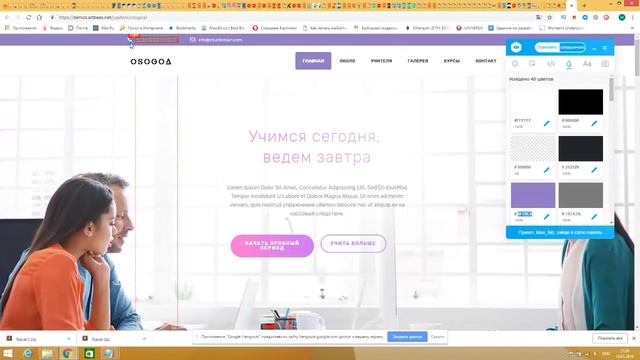Expand options for the second downloaded zip file
640x360 pixels.
[144, 339]
